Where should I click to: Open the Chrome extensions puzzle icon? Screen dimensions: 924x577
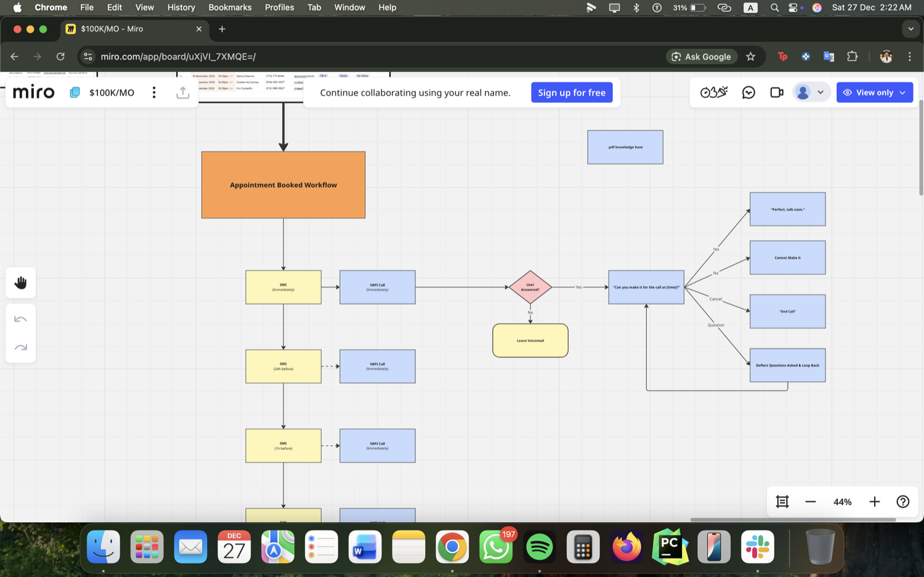853,57
